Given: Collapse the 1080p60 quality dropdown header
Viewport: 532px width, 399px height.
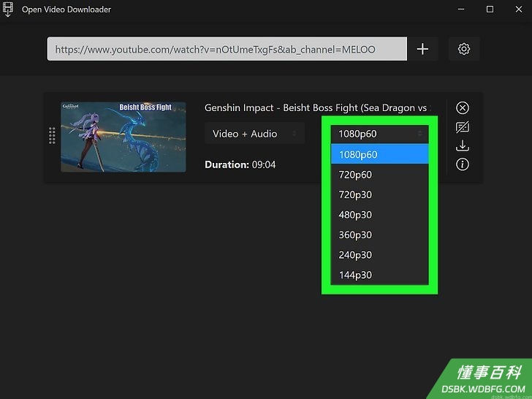Looking at the screenshot, I should click(x=380, y=134).
